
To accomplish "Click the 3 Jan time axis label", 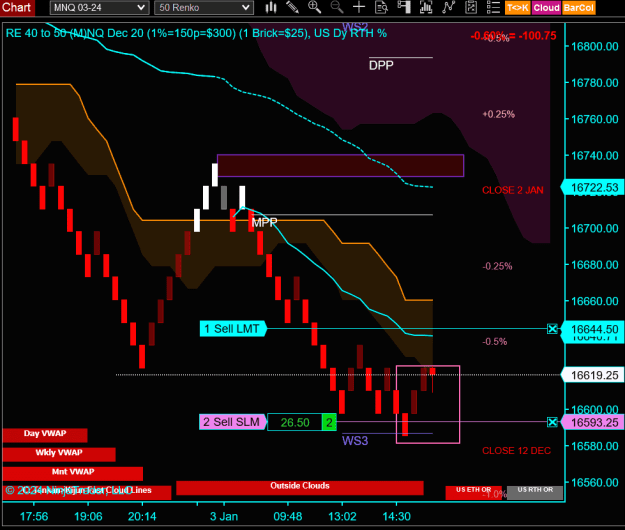I will pyautogui.click(x=224, y=516).
